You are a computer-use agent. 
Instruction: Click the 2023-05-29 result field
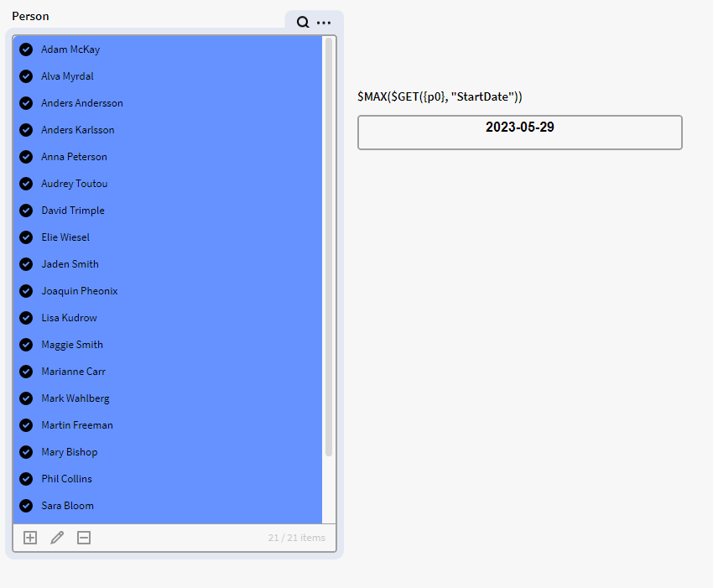pos(519,133)
